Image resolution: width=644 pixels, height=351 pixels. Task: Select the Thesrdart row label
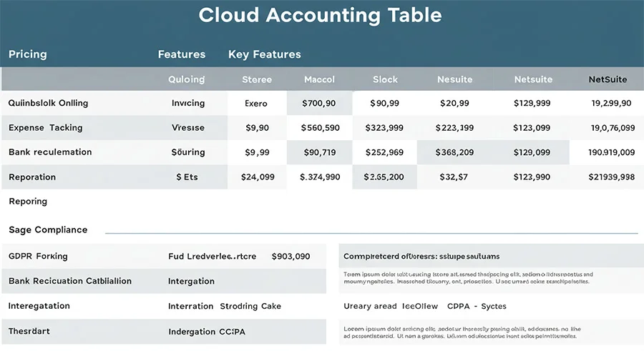point(29,331)
